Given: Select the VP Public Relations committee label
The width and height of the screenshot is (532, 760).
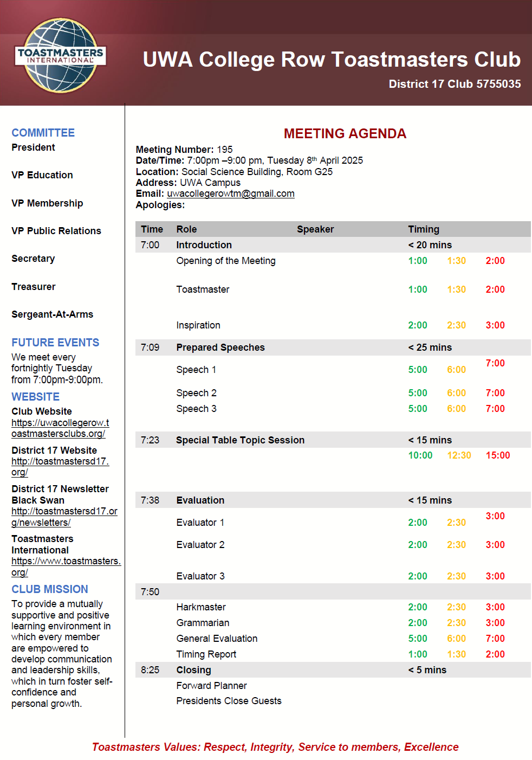Looking at the screenshot, I should pyautogui.click(x=56, y=231).
